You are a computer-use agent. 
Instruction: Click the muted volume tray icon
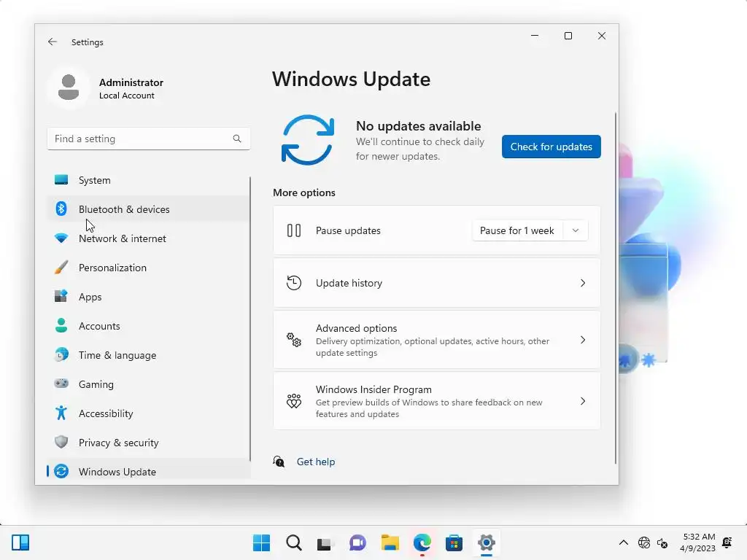pyautogui.click(x=662, y=542)
